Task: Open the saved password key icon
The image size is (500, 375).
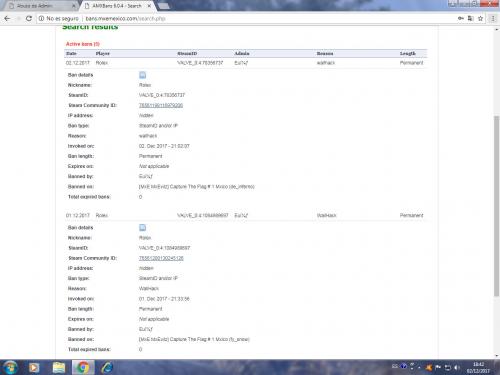Action: (x=461, y=18)
